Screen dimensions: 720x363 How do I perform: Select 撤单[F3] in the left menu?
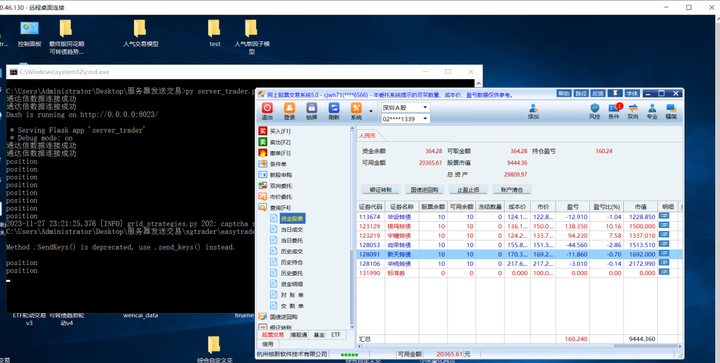click(275, 153)
